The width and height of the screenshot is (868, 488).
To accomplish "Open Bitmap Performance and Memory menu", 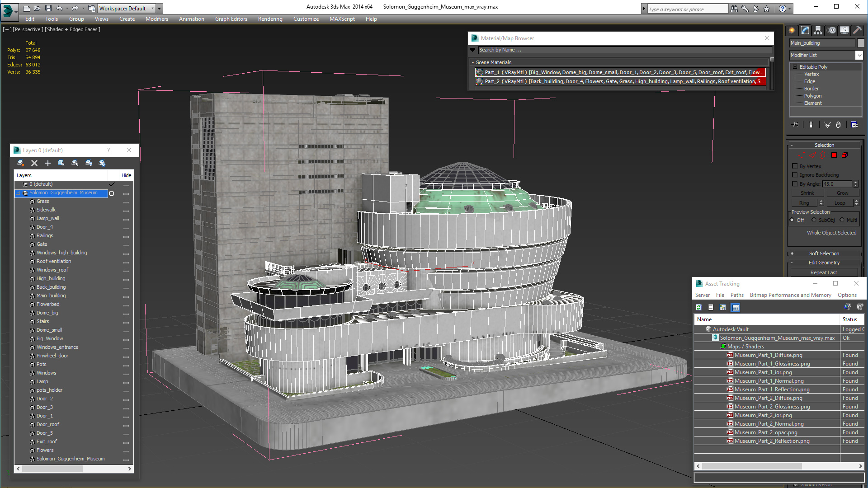I will pos(790,295).
